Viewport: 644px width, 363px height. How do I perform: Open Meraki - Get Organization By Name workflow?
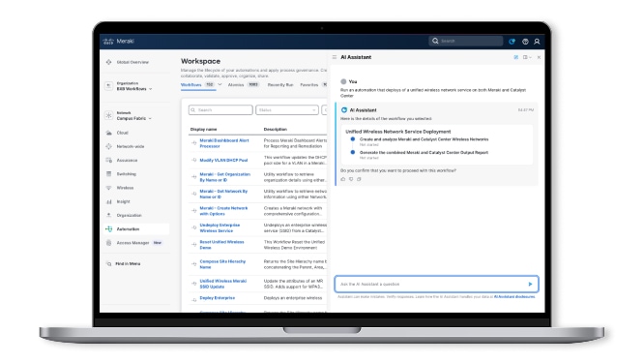(224, 177)
